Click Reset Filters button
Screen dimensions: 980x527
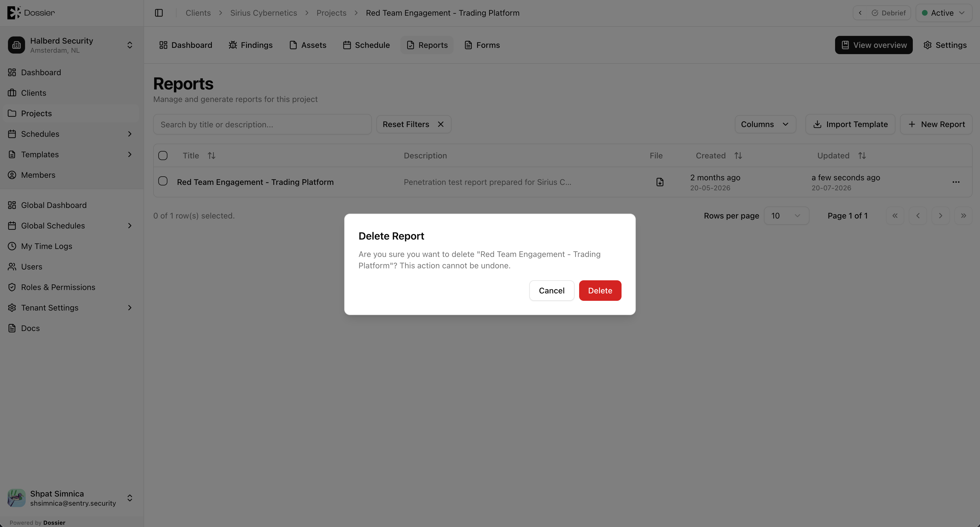pyautogui.click(x=413, y=124)
